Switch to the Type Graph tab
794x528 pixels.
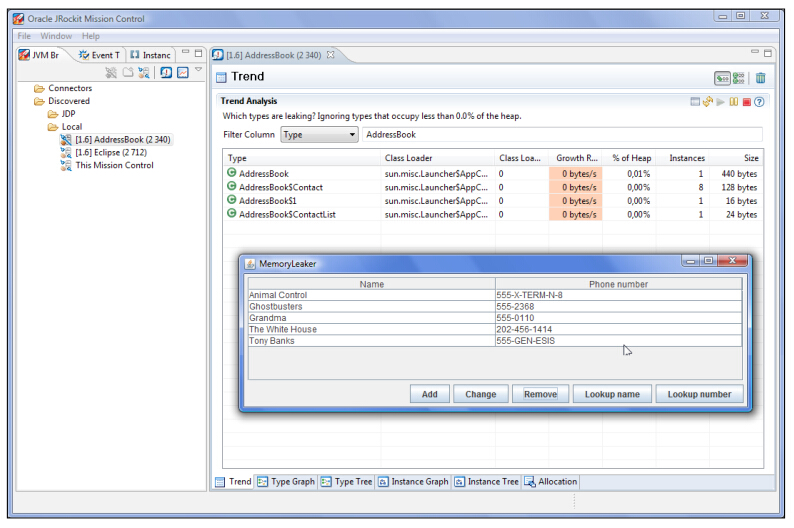tap(286, 481)
